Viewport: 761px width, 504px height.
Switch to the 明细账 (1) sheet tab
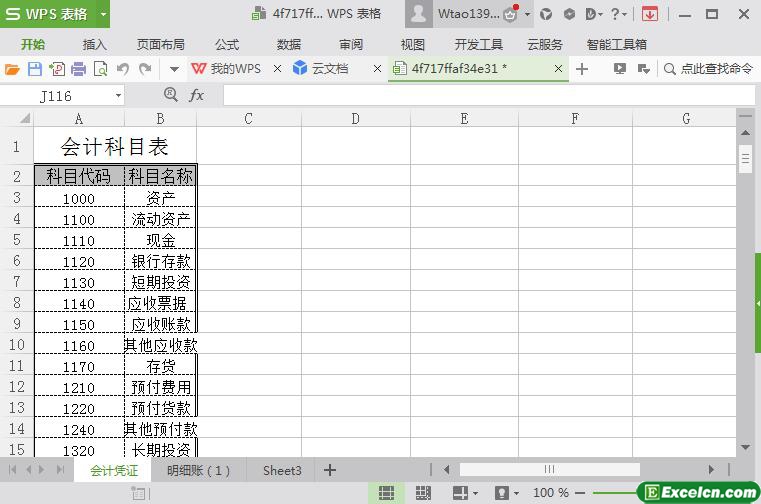click(199, 470)
